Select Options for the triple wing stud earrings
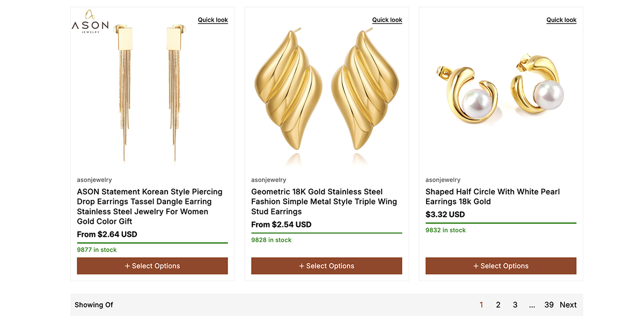Viewport: 644px width, 322px height. tap(326, 266)
